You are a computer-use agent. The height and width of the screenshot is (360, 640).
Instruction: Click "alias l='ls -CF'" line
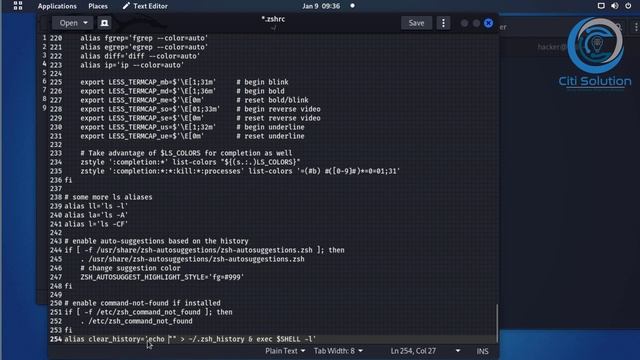96,224
